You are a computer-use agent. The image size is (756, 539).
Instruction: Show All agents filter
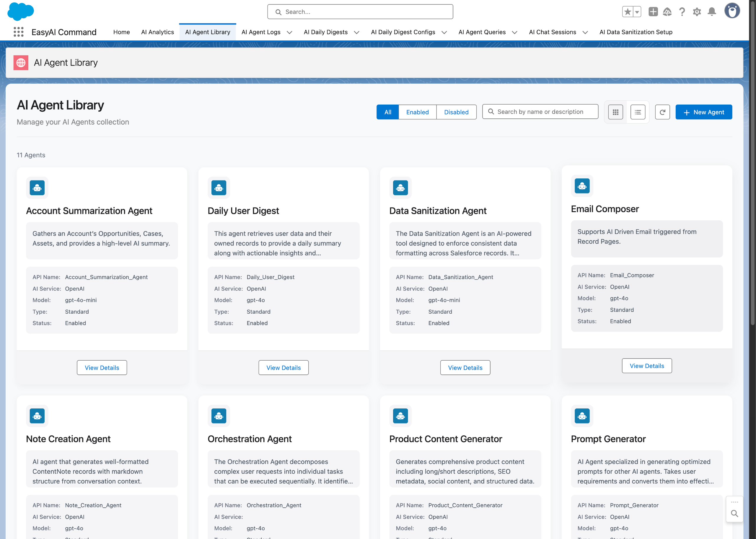click(388, 112)
